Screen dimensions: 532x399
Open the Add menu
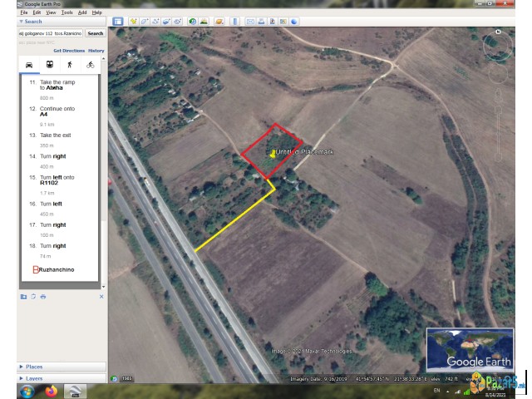(x=82, y=12)
